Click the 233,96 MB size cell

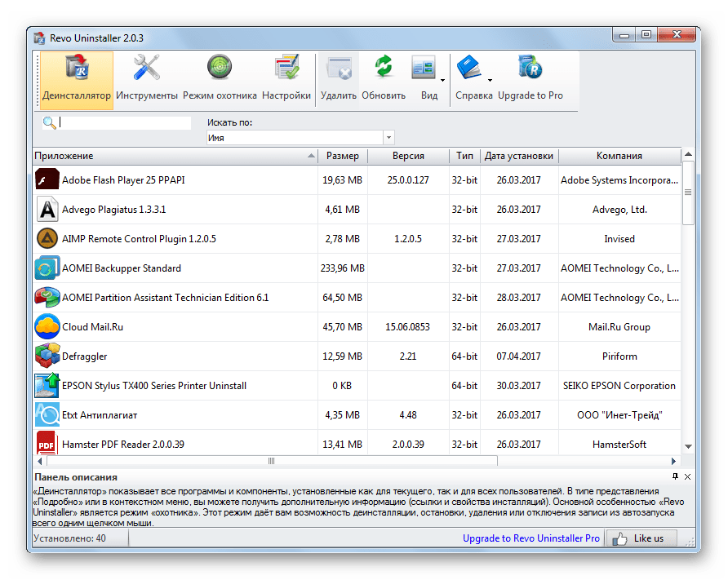click(343, 268)
